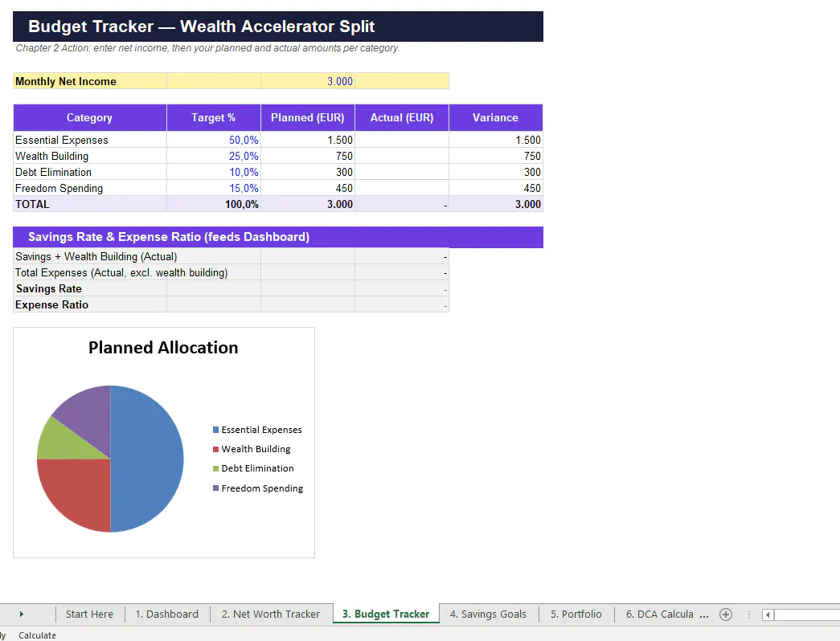Click the TOTAL row label cell
This screenshot has height=641, width=840.
click(x=89, y=204)
